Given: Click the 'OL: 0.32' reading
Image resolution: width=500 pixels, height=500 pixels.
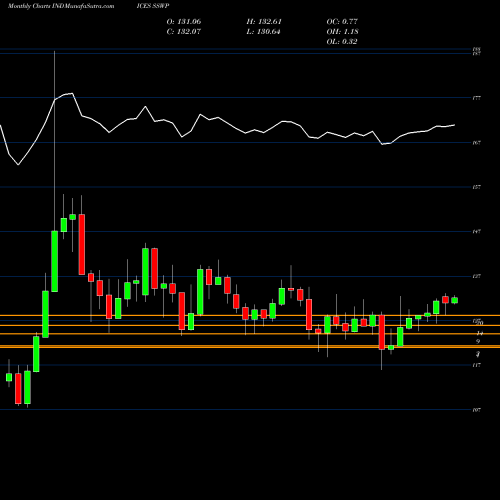Looking at the screenshot, I should [342, 42].
